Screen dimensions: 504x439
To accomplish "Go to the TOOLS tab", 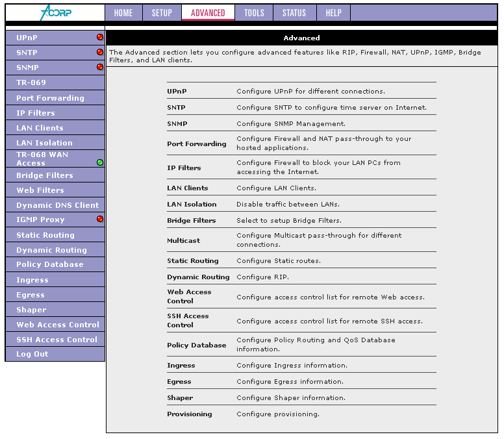I will coord(254,13).
